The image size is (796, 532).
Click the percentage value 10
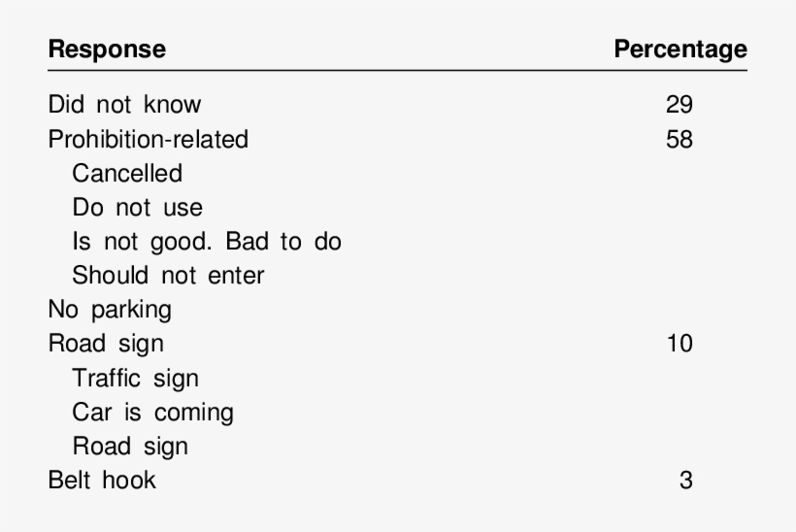(x=680, y=344)
